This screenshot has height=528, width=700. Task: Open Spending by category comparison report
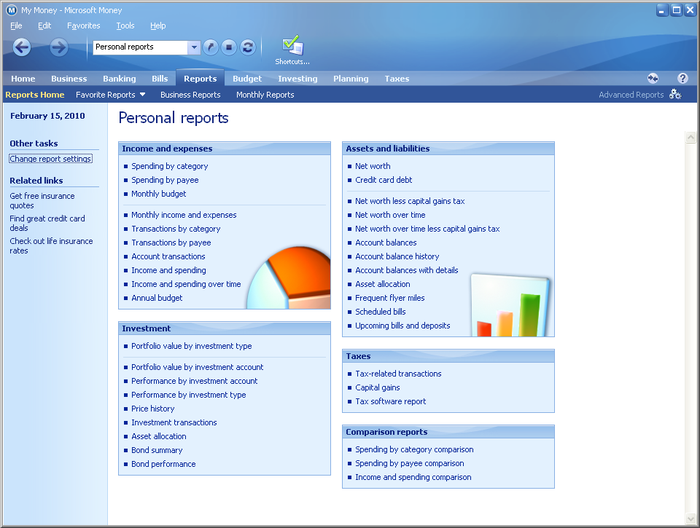(414, 449)
